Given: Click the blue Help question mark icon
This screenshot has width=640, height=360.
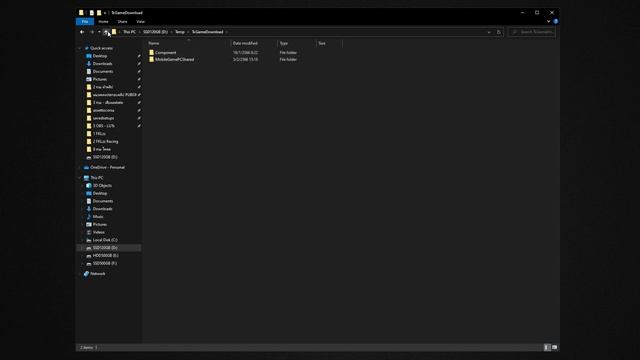Looking at the screenshot, I should coord(556,22).
